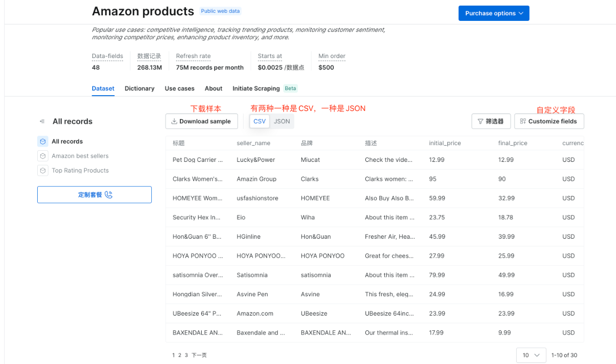The width and height of the screenshot is (616, 364).
Task: Click the 标题 column header
Action: tap(179, 144)
